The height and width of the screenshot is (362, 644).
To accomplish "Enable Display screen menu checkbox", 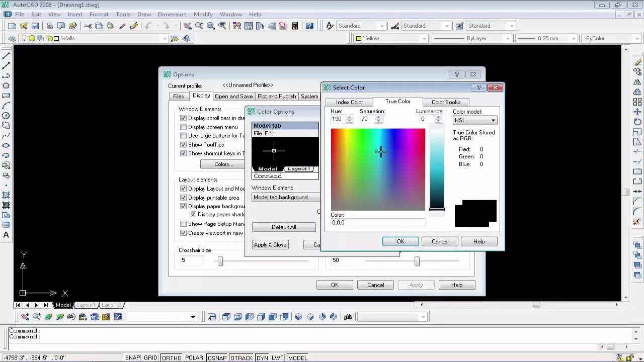I will pos(183,127).
